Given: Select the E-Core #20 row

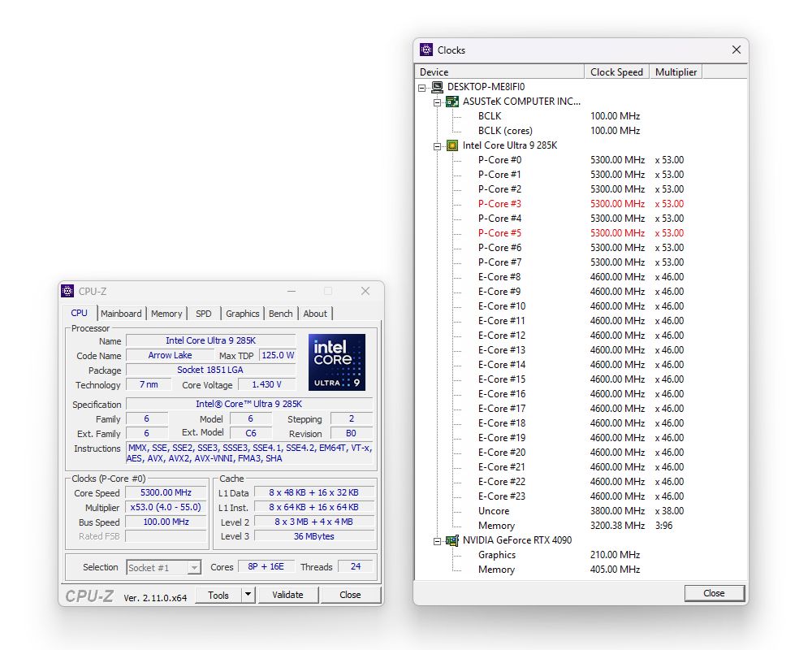Looking at the screenshot, I should coord(581,453).
